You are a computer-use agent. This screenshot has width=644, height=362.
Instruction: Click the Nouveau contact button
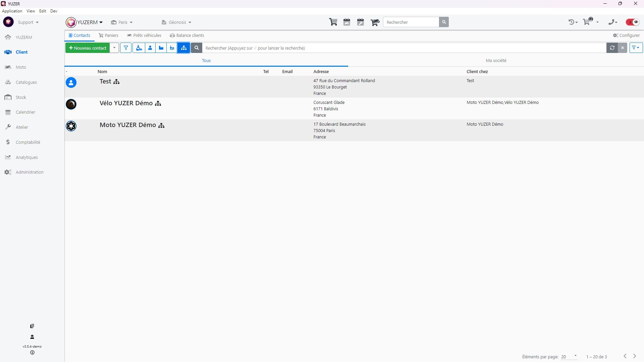point(88,48)
